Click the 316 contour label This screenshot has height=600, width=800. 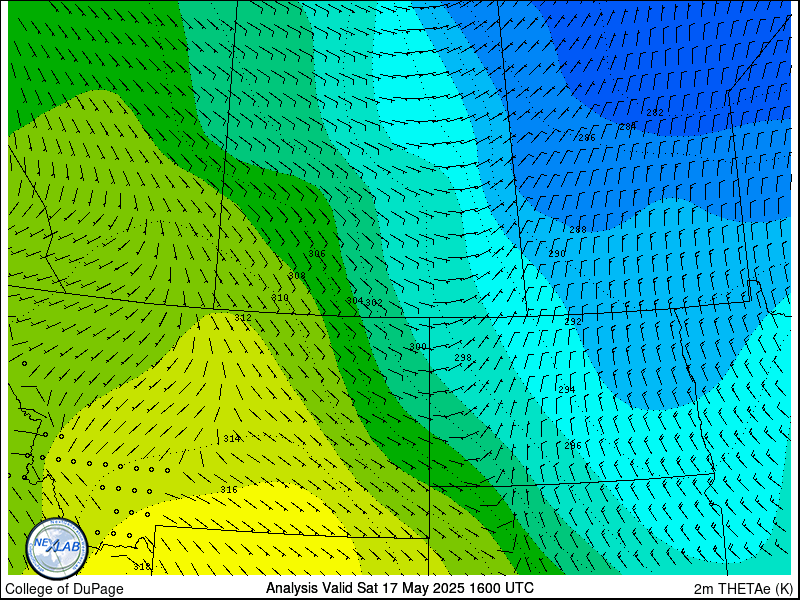[x=229, y=490]
